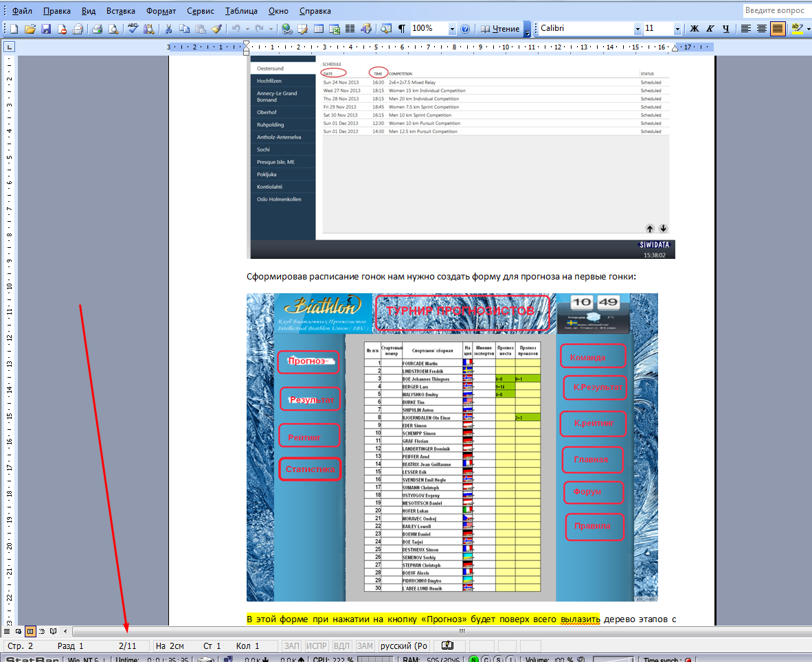Screen dimensions: 812x662
Task: Click the Print icon in the toolbar
Action: [x=97, y=29]
